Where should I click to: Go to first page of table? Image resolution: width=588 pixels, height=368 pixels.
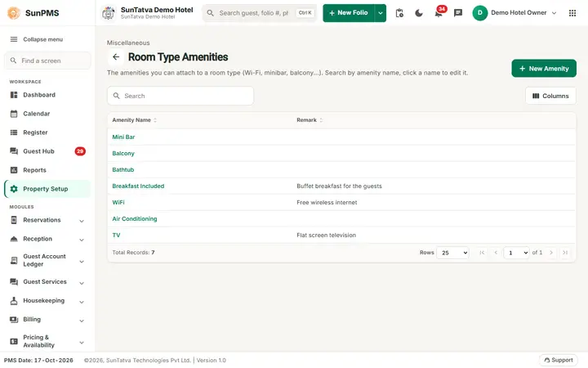(x=482, y=253)
